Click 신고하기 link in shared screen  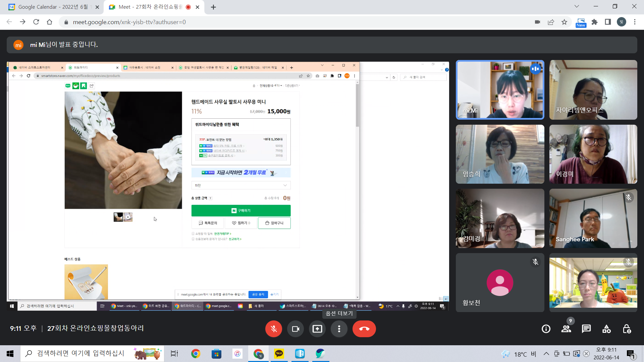235,239
